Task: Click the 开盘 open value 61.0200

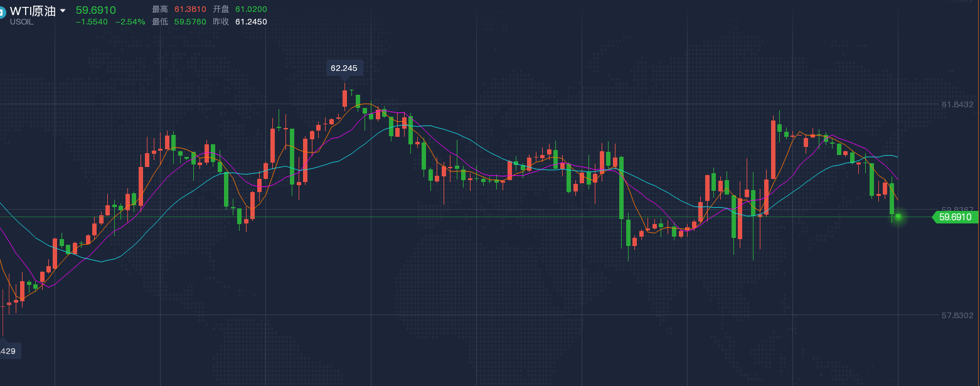Action: pyautogui.click(x=251, y=9)
